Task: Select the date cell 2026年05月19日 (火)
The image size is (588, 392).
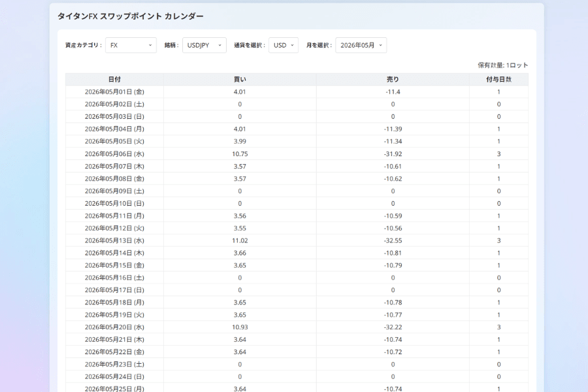Action: (x=114, y=315)
